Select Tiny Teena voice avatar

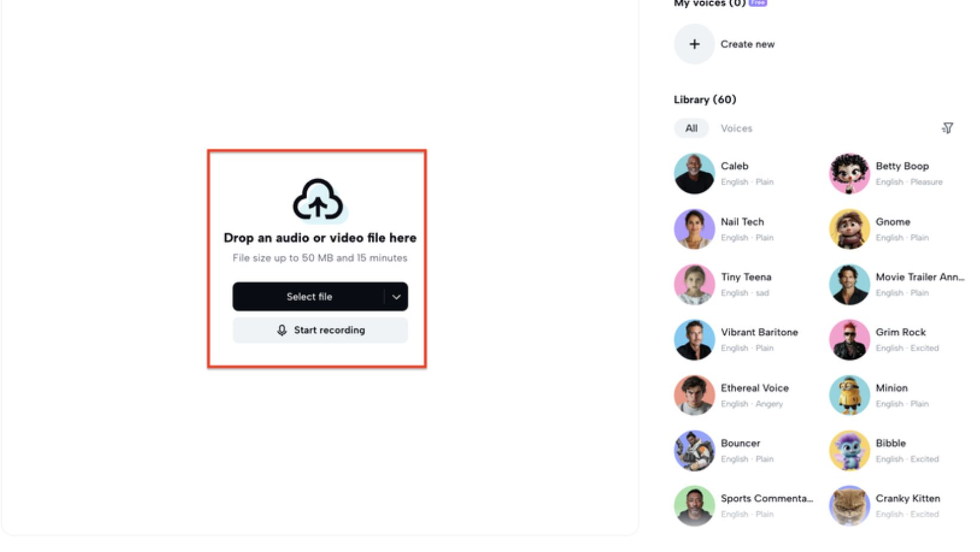694,284
